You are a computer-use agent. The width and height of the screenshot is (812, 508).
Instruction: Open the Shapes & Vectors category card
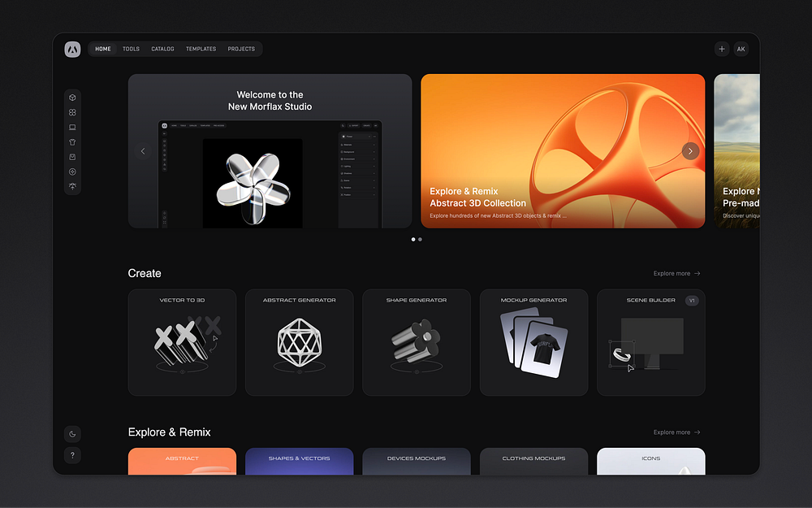point(300,462)
